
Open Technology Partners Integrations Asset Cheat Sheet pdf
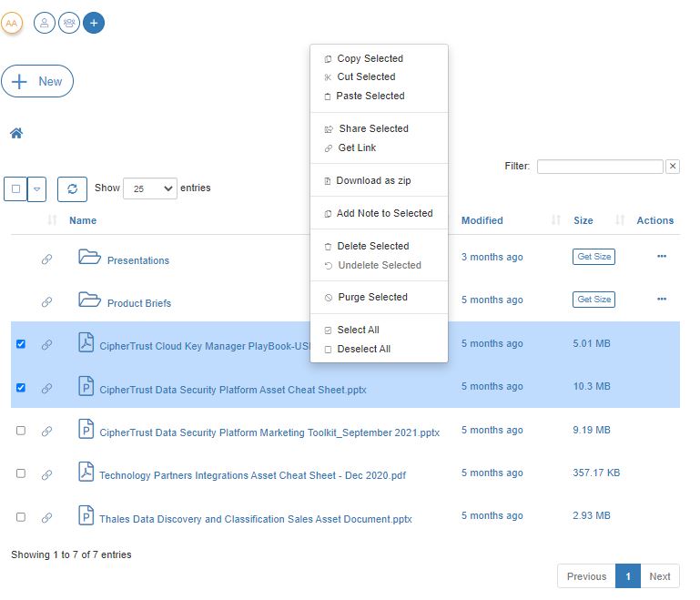point(253,475)
